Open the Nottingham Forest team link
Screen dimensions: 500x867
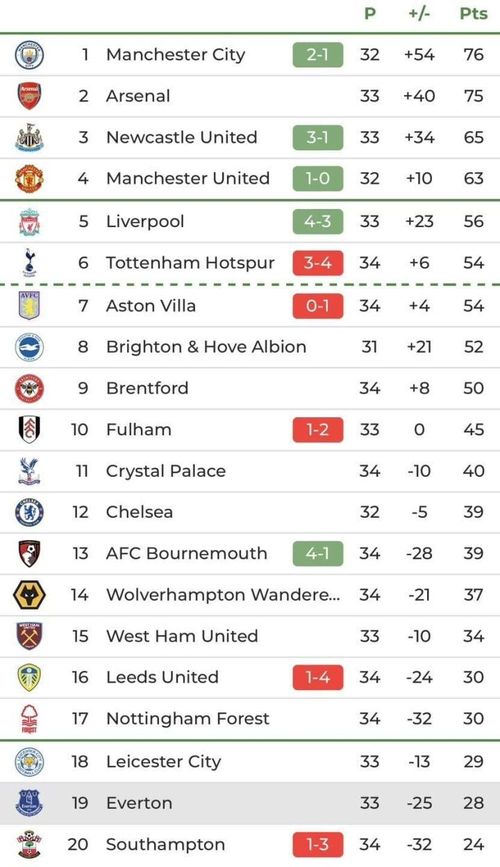(x=188, y=718)
